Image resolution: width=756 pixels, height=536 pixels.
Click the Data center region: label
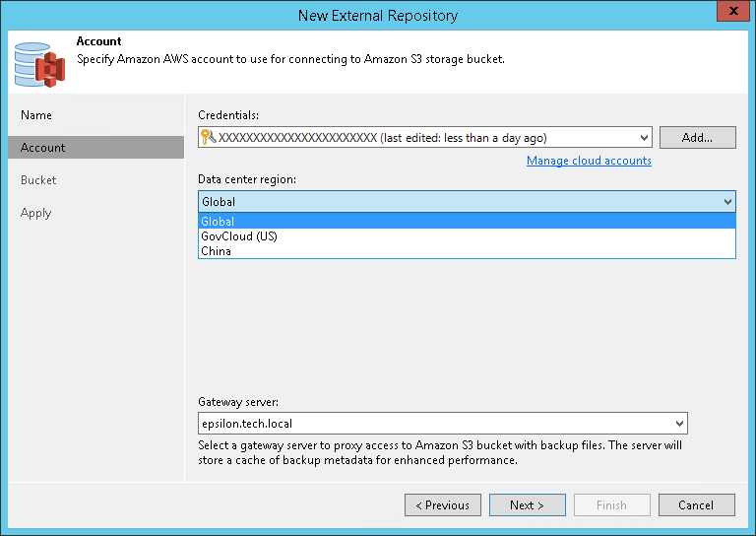(247, 179)
